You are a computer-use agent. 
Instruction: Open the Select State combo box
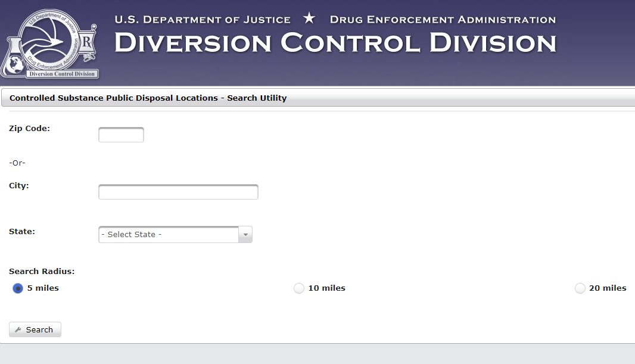pos(175,235)
